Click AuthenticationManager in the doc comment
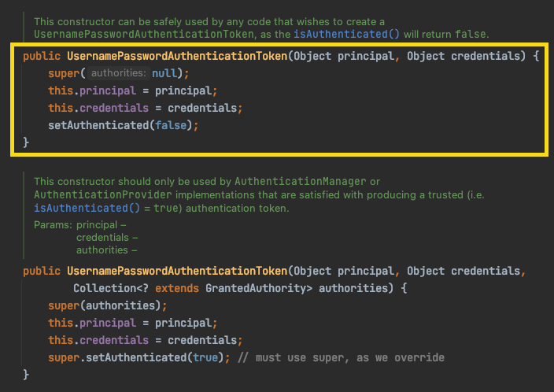The image size is (554, 392). (301, 181)
